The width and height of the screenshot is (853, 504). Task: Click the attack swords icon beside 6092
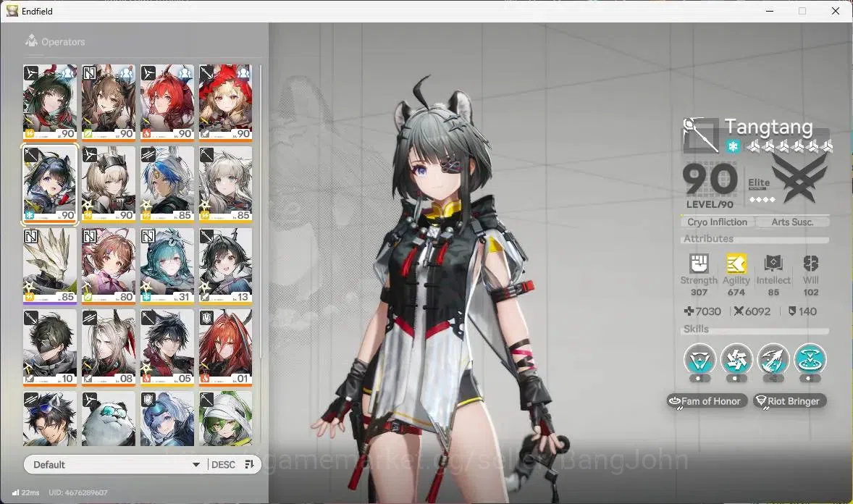(x=738, y=311)
